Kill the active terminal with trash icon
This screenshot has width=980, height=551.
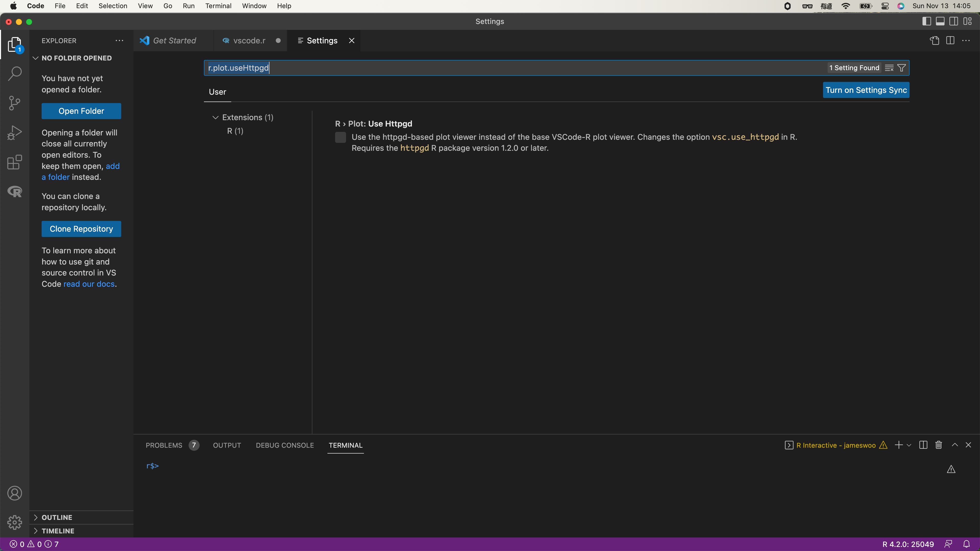tap(938, 445)
